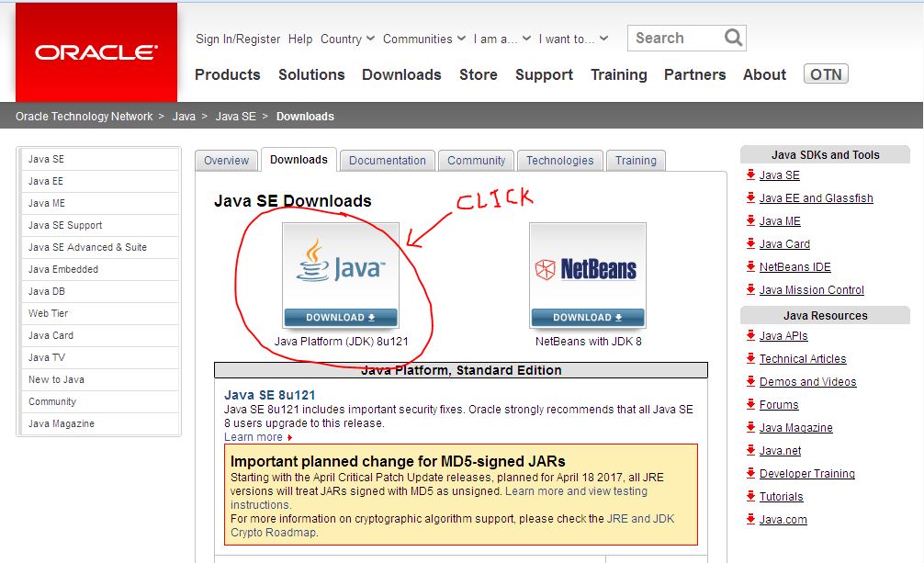Click the Oracle logo
The height and width of the screenshot is (563, 924).
(x=96, y=52)
